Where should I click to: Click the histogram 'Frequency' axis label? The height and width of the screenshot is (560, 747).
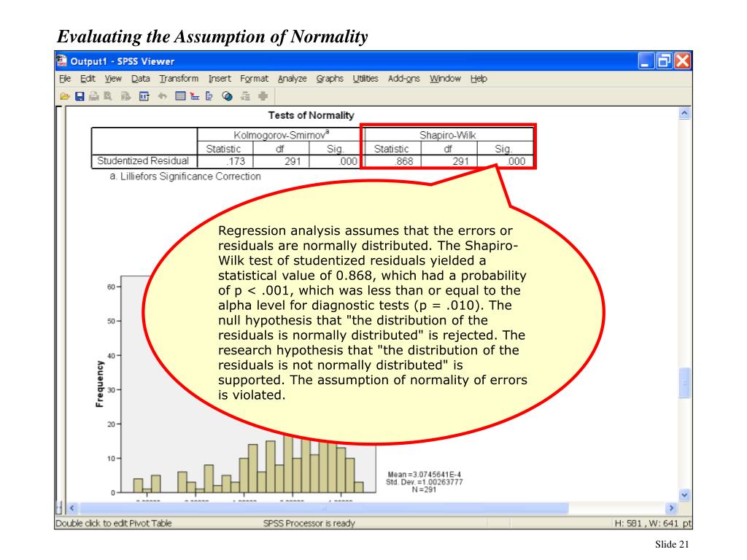[99, 384]
